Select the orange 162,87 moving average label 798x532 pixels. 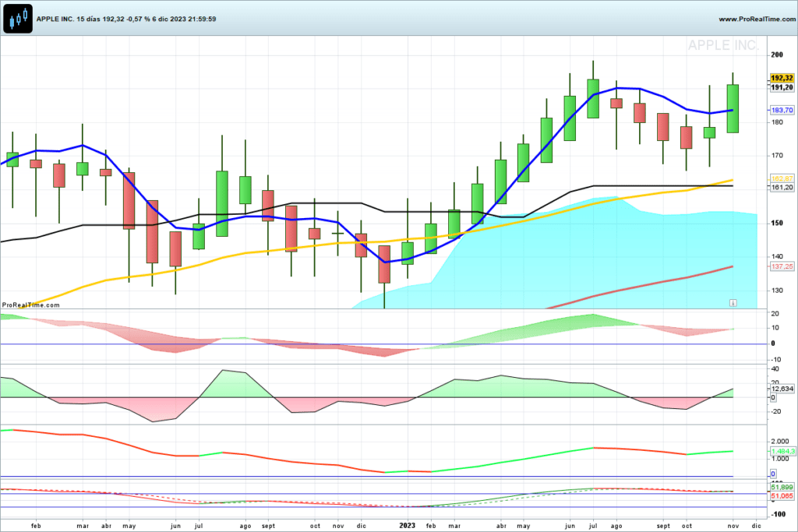click(x=782, y=178)
